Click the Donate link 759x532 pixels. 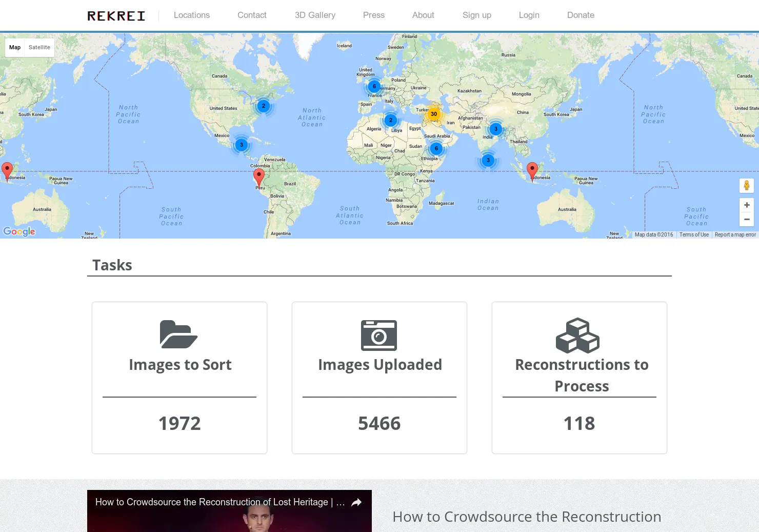click(581, 15)
